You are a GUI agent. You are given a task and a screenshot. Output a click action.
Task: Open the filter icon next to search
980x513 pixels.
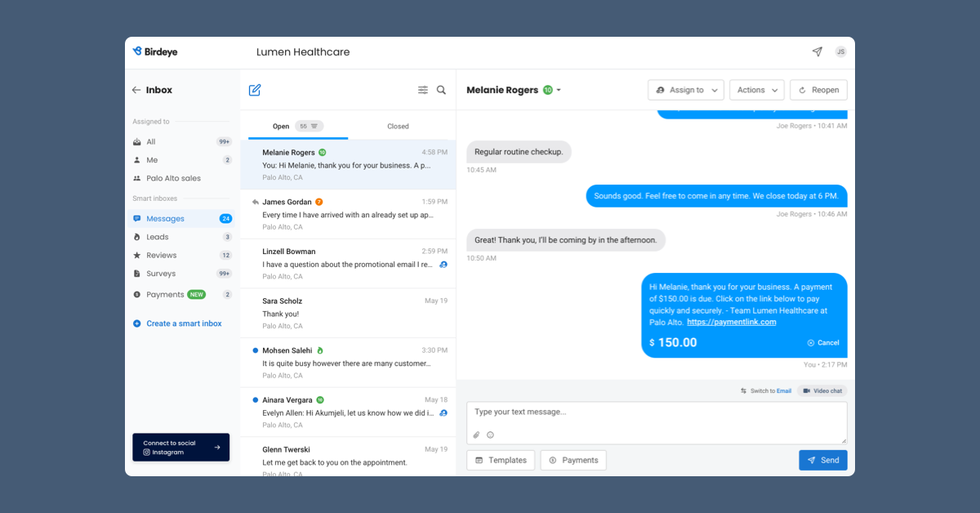point(422,90)
